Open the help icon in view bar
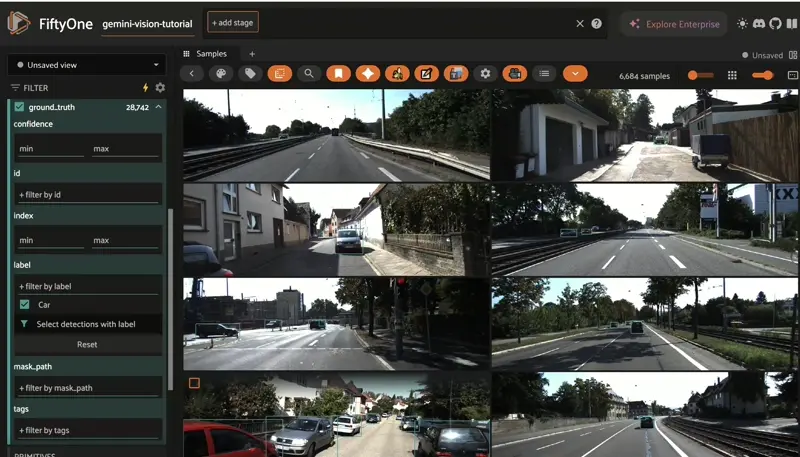 [x=597, y=24]
